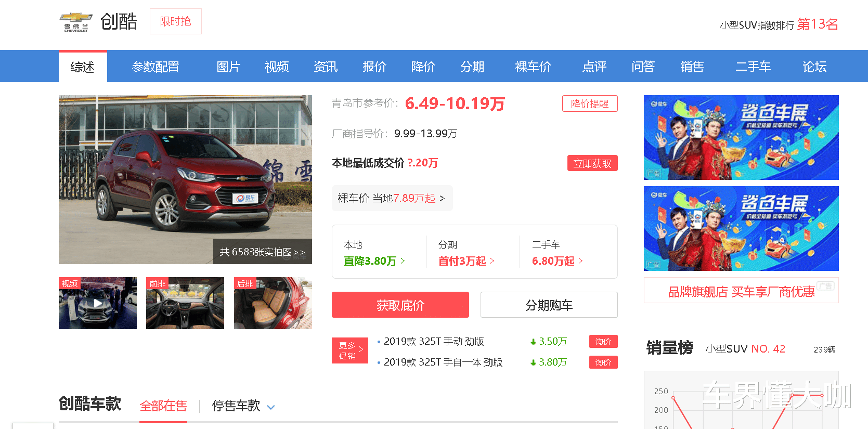Click 询价 for the 手动 劲版 row
This screenshot has width=868, height=429.
click(603, 341)
